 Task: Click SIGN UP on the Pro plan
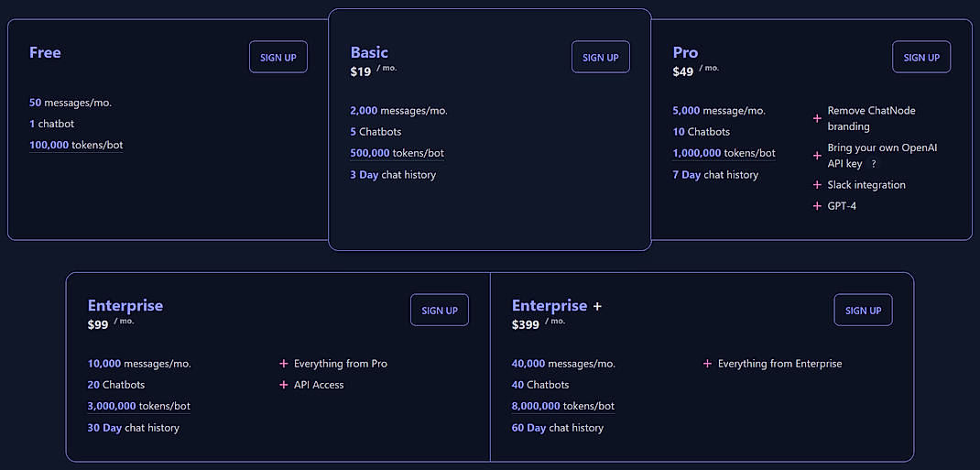point(921,57)
